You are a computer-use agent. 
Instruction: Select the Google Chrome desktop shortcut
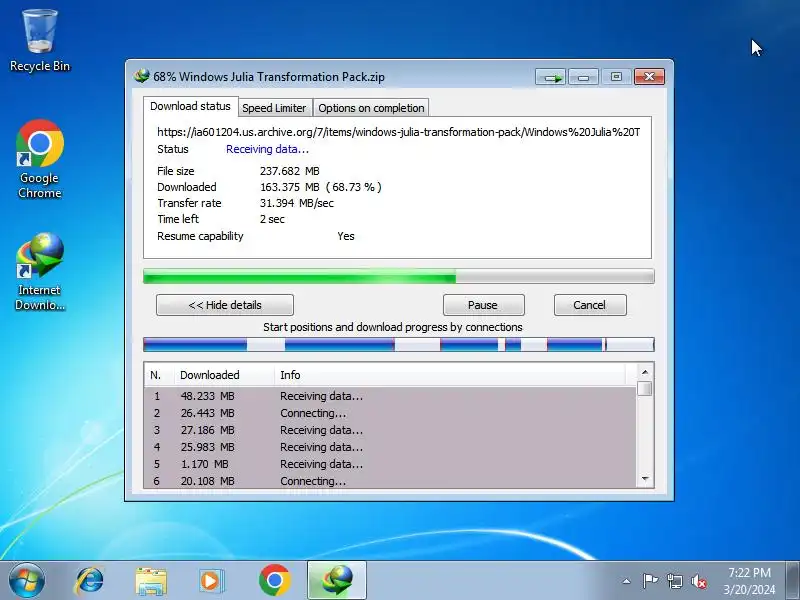[40, 159]
